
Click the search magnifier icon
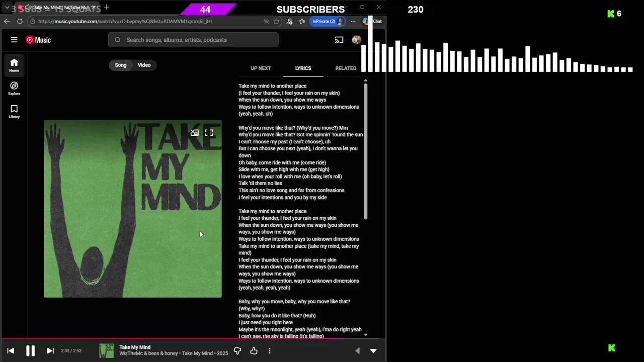(117, 40)
